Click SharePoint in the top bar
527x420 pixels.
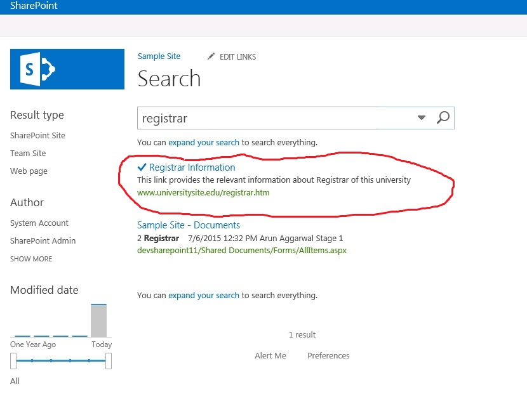click(34, 6)
